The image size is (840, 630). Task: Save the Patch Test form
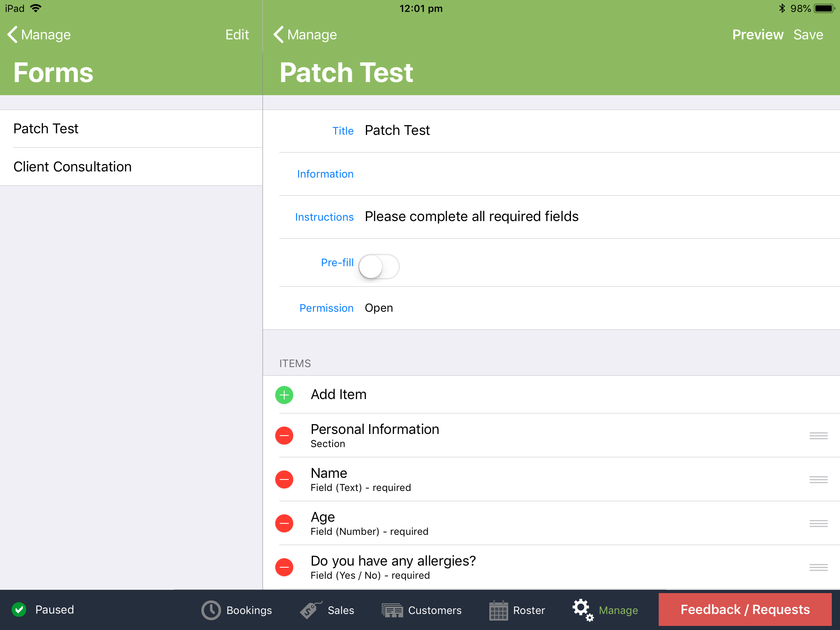point(808,34)
